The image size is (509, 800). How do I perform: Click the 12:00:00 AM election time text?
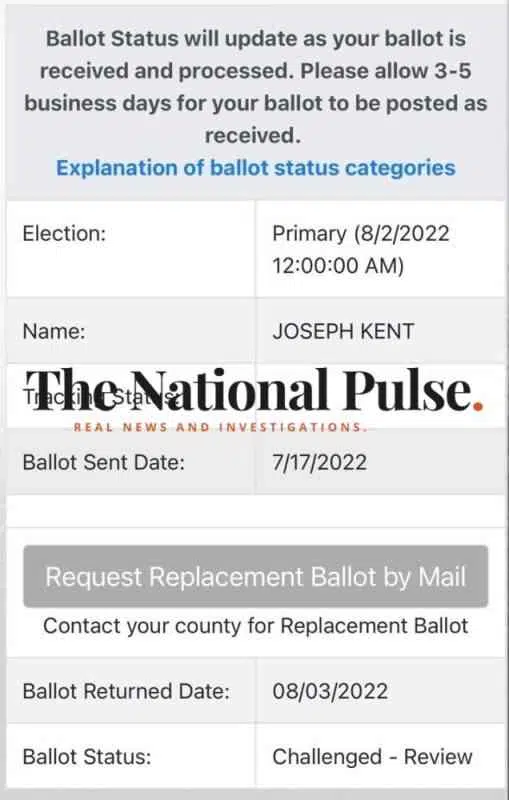338,266
